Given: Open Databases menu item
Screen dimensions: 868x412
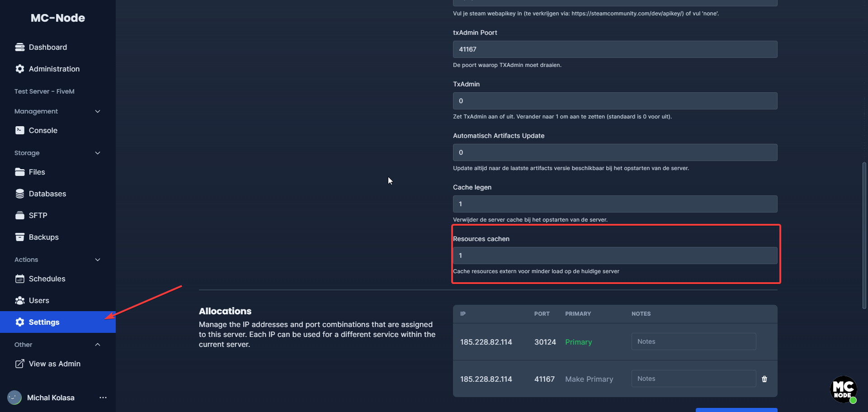Looking at the screenshot, I should coord(58,194).
